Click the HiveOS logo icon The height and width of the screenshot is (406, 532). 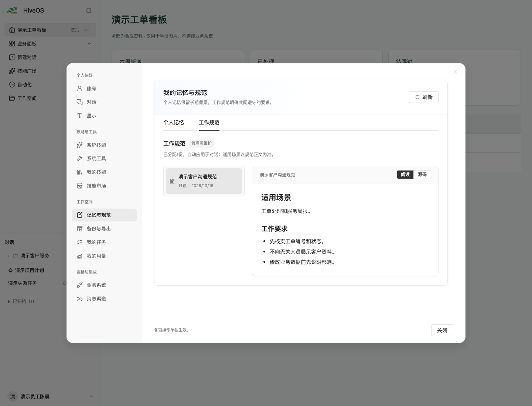coord(12,10)
